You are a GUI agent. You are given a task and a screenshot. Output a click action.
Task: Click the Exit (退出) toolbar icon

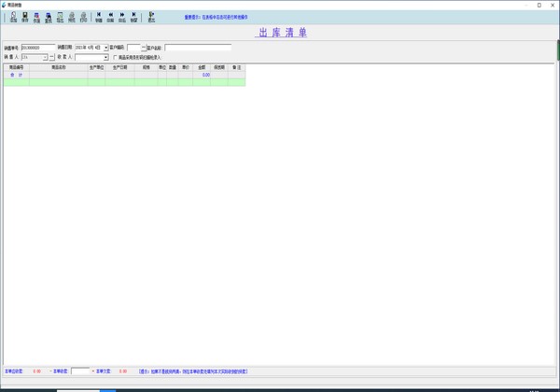click(x=151, y=17)
